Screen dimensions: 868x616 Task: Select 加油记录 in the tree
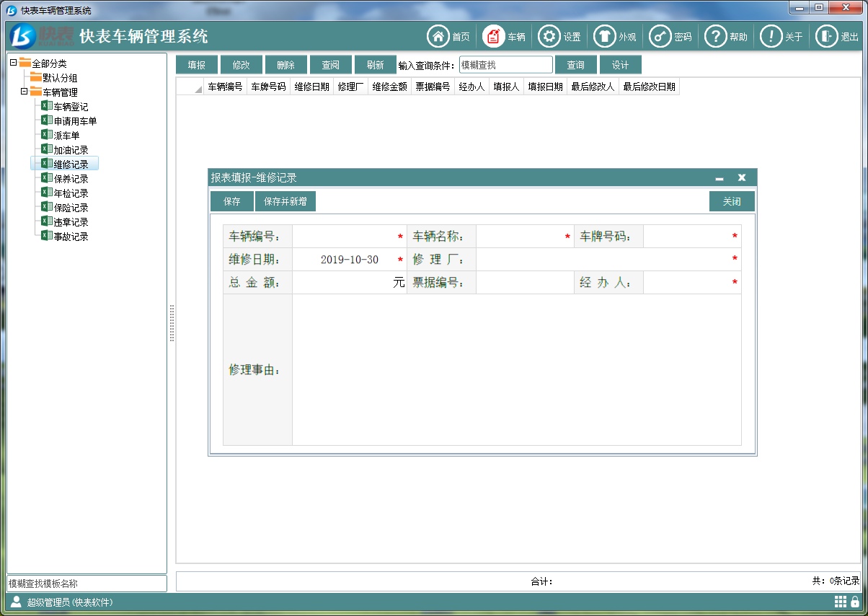click(71, 150)
